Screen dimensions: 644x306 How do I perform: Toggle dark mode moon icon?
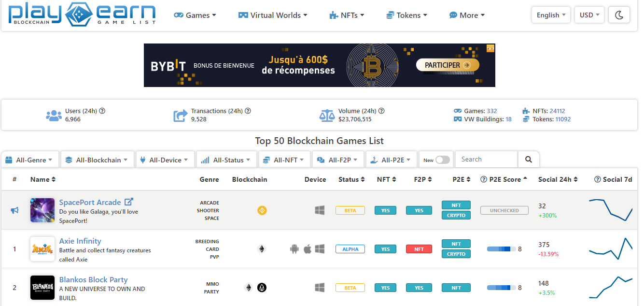619,15
